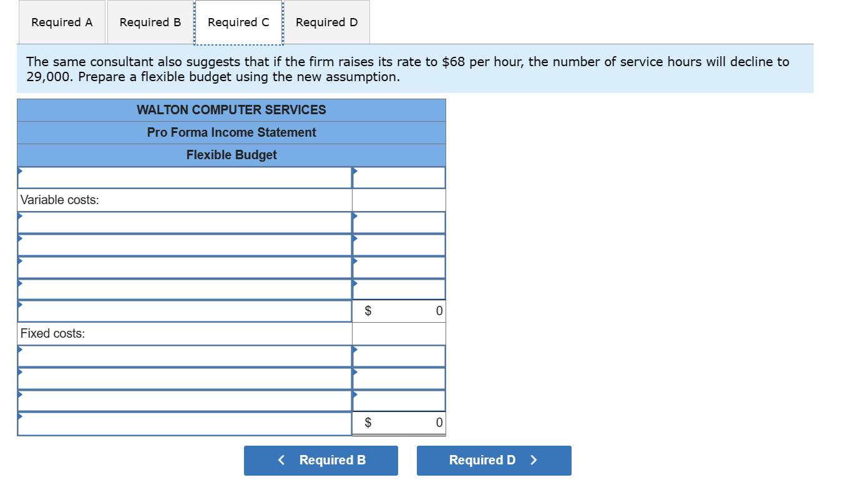This screenshot has height=495, width=868.
Task: Open first label dropdown under Variable costs
Action: (x=185, y=222)
